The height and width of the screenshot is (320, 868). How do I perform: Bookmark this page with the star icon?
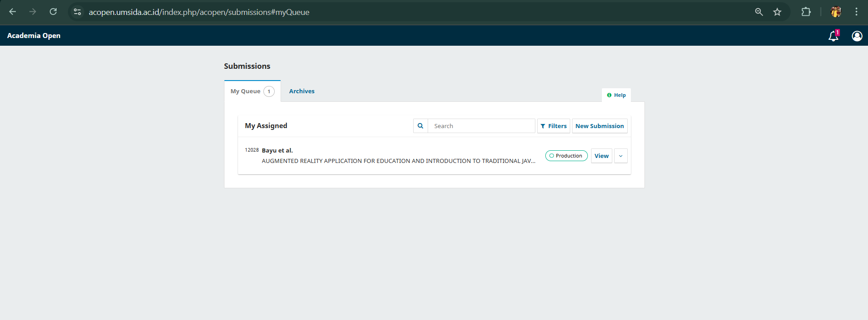click(x=777, y=12)
